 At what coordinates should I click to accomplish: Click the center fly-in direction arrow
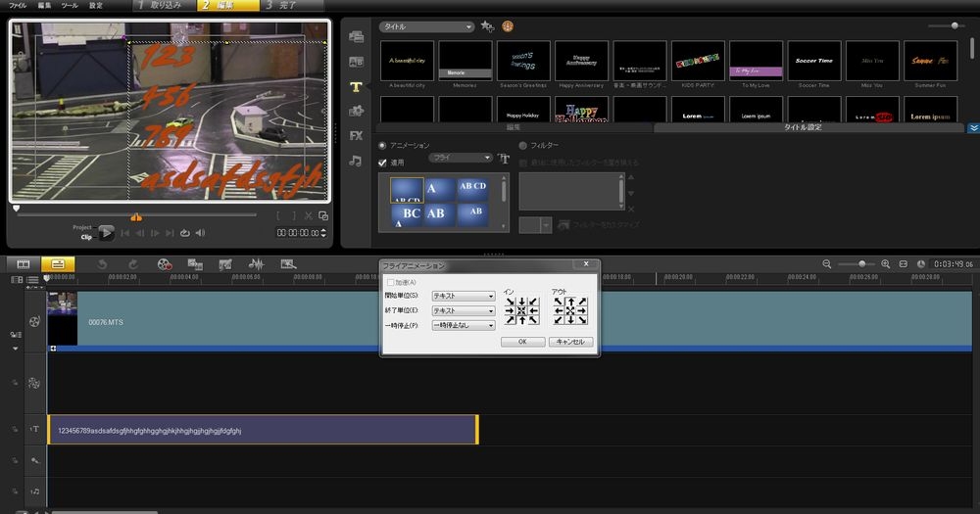(521, 311)
